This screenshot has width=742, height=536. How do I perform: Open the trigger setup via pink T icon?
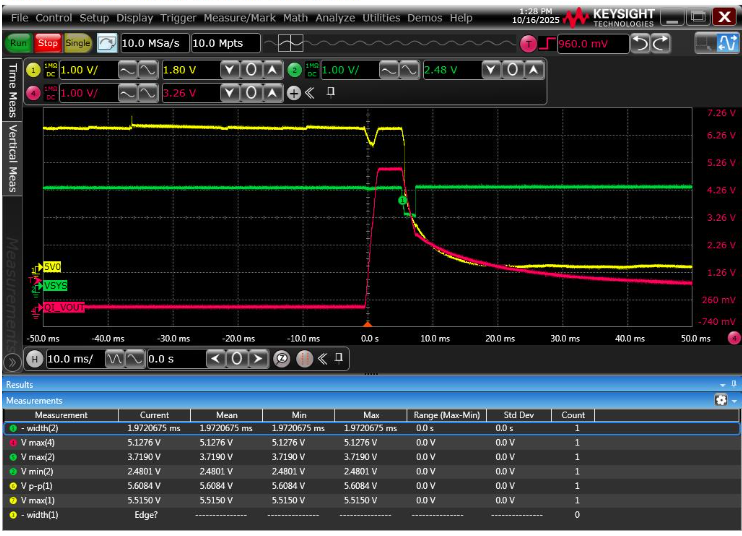coord(528,44)
